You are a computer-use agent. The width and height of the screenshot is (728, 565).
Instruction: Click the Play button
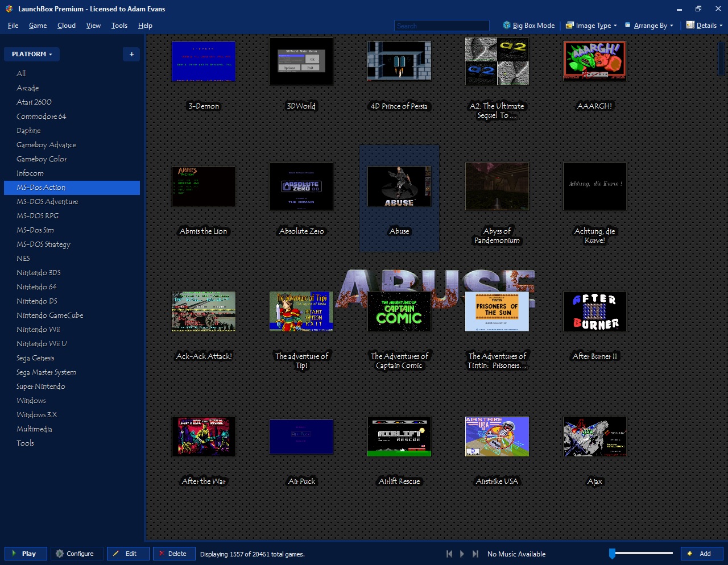(x=26, y=554)
